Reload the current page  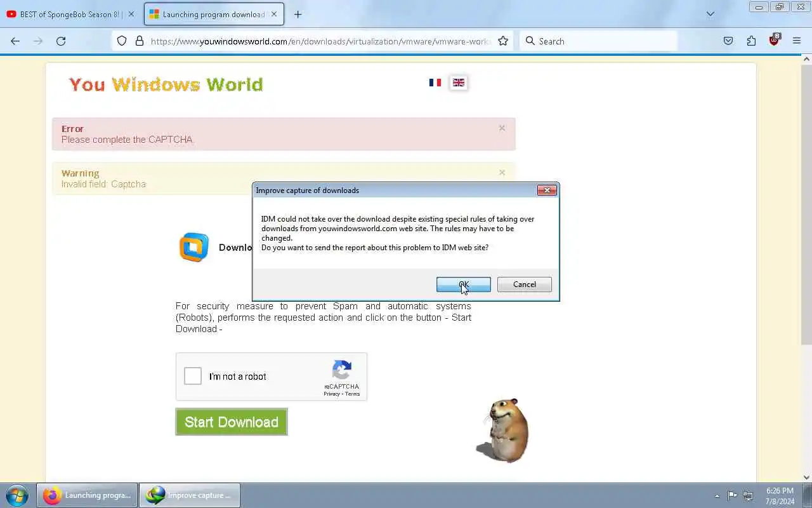pos(61,41)
